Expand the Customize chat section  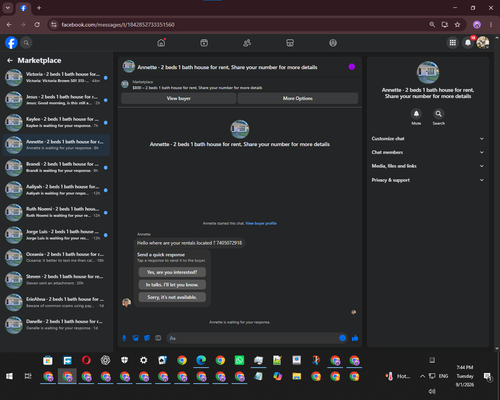[x=428, y=139]
